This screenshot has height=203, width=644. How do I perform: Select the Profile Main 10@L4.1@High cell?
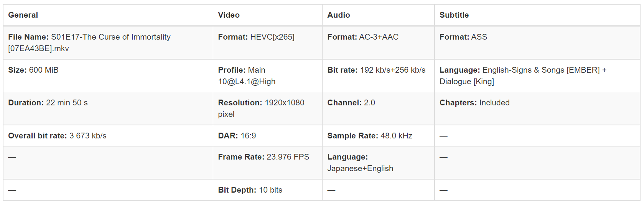[247, 75]
